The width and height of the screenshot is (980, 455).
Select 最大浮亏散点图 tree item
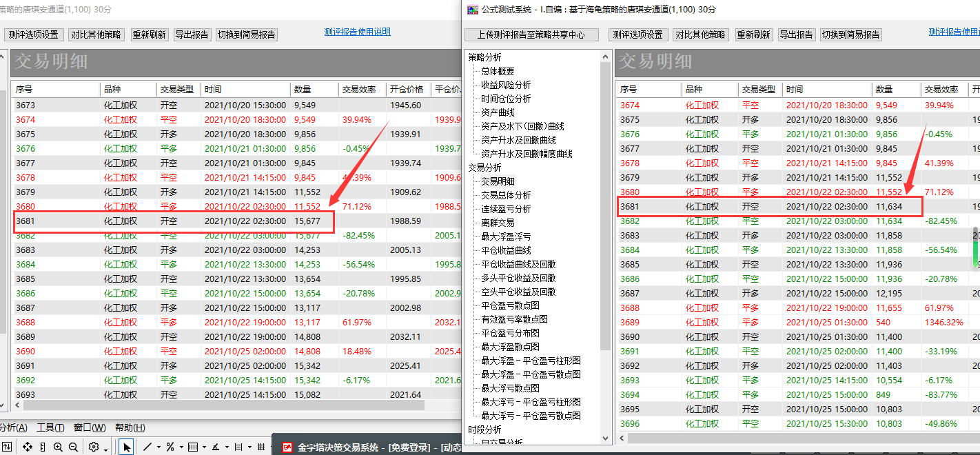[x=510, y=388]
